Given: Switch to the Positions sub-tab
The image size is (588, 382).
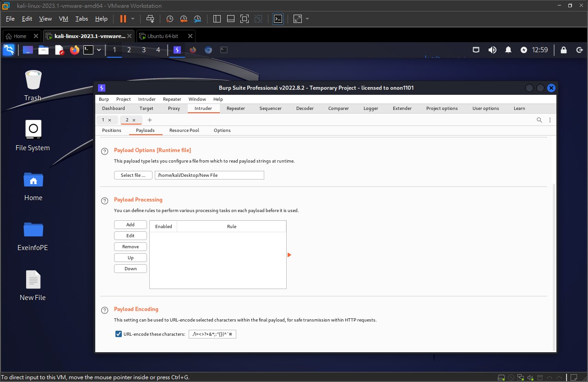Looking at the screenshot, I should coord(112,131).
